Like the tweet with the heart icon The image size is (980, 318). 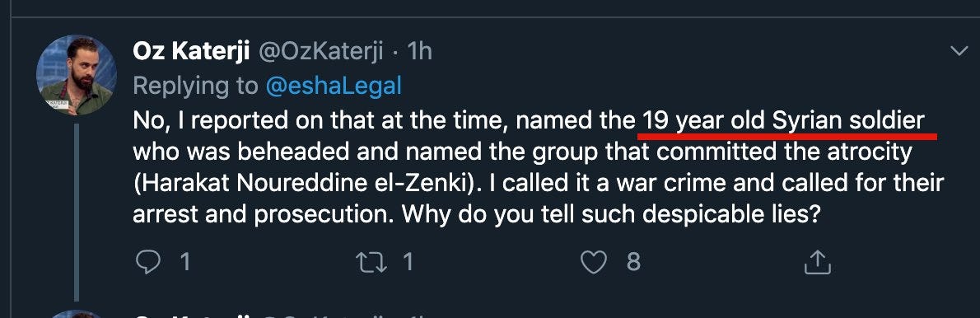point(593,263)
